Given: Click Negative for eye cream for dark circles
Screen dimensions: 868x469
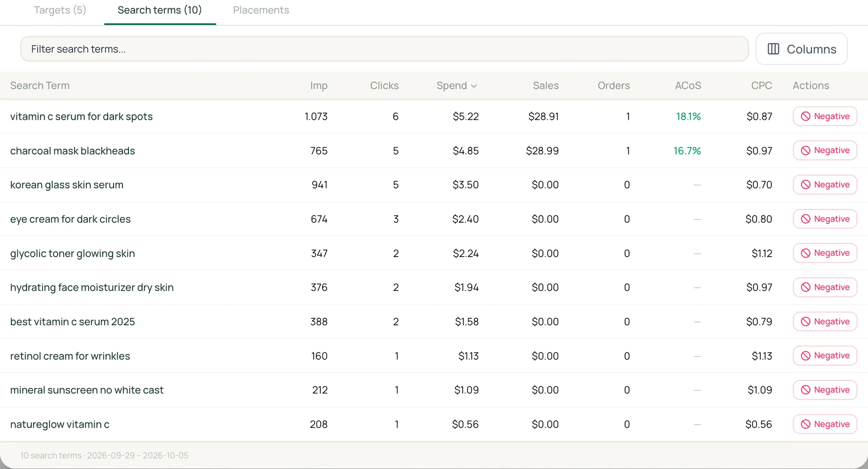Looking at the screenshot, I should 825,219.
